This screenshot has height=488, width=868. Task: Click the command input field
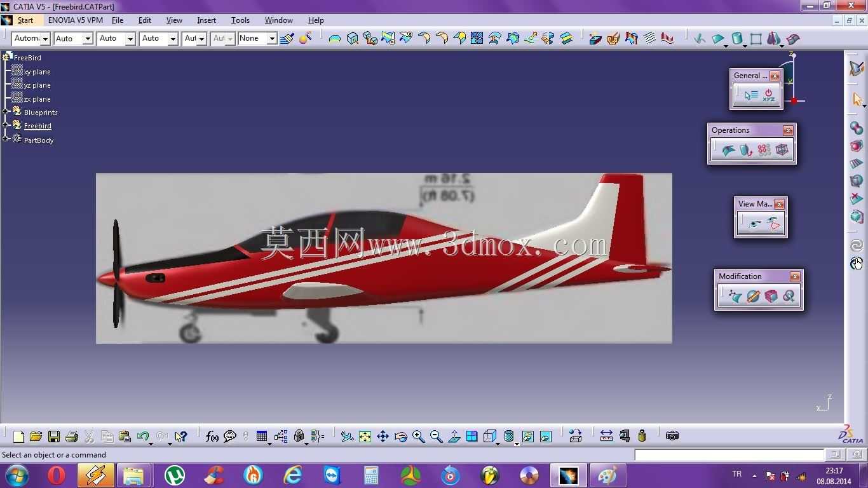tap(729, 455)
